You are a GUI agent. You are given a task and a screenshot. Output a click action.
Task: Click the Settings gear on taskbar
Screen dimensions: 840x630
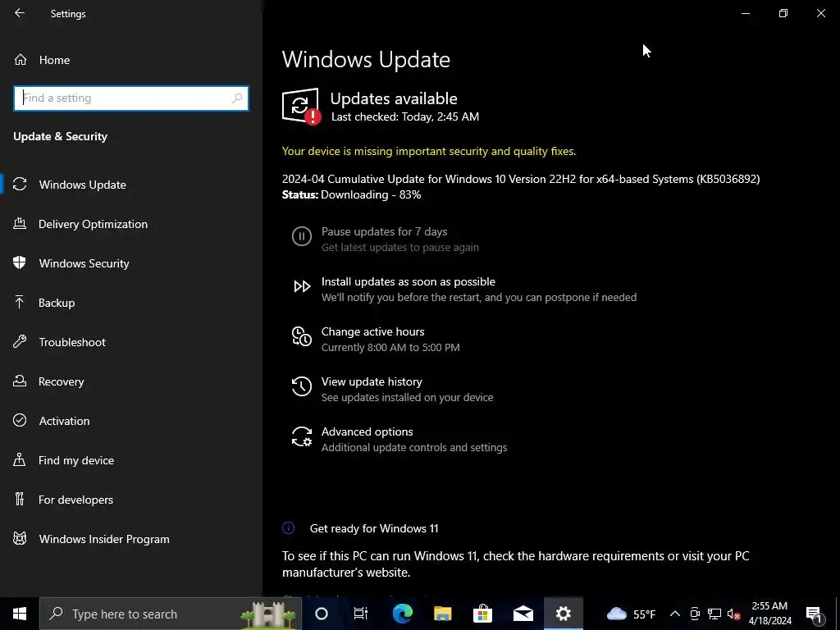tap(563, 614)
